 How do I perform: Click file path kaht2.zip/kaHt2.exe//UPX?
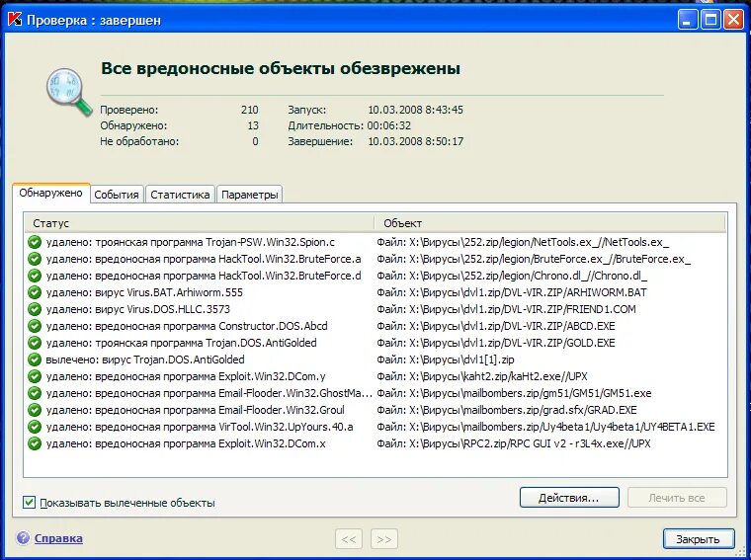tap(482, 376)
